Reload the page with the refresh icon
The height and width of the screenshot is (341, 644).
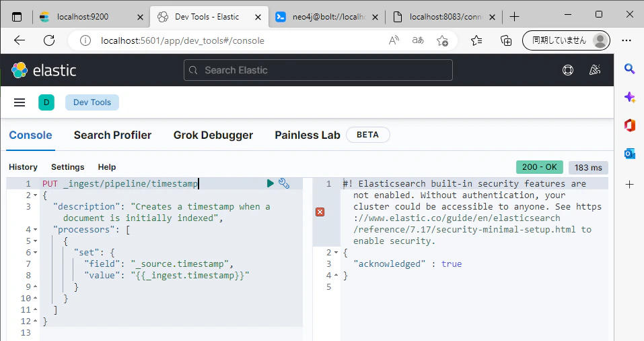pyautogui.click(x=49, y=40)
